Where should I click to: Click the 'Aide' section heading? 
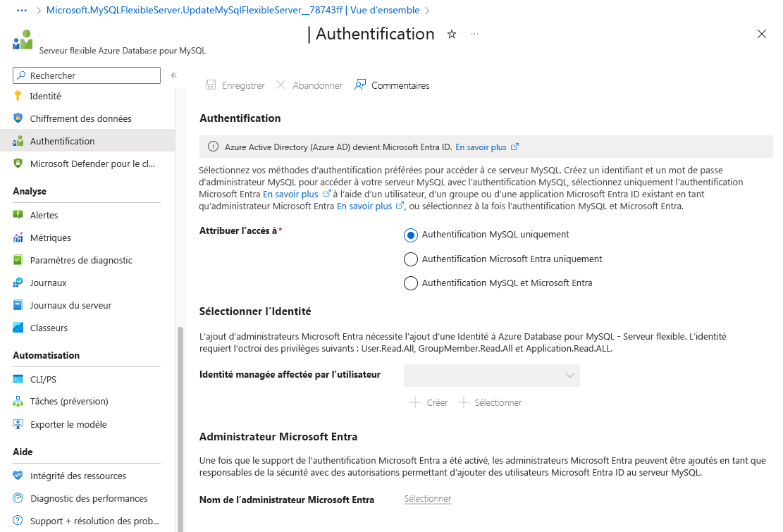click(x=23, y=452)
